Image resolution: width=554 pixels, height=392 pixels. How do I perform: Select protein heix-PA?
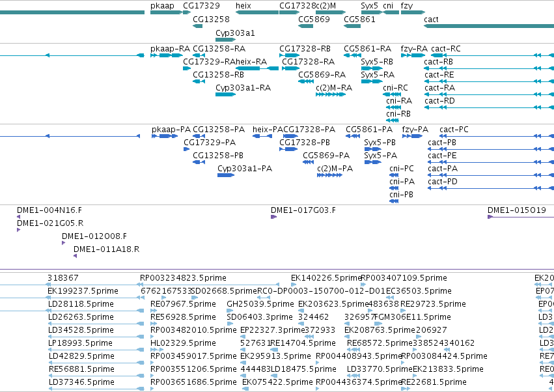(x=262, y=136)
